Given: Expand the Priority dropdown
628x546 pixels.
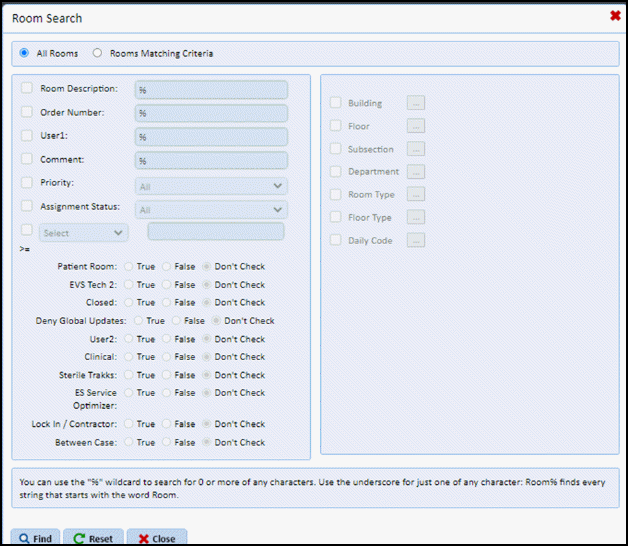Looking at the screenshot, I should point(211,186).
